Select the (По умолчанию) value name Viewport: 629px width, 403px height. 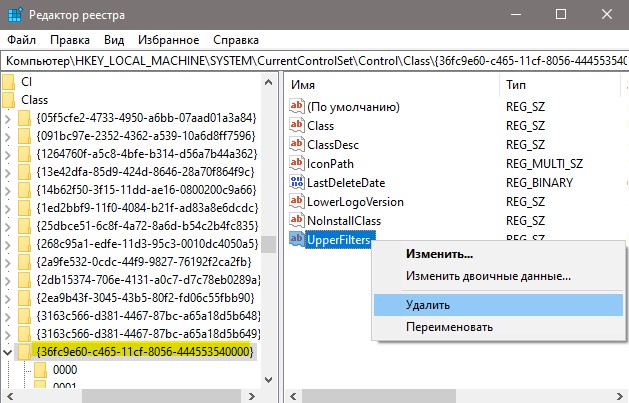click(353, 107)
